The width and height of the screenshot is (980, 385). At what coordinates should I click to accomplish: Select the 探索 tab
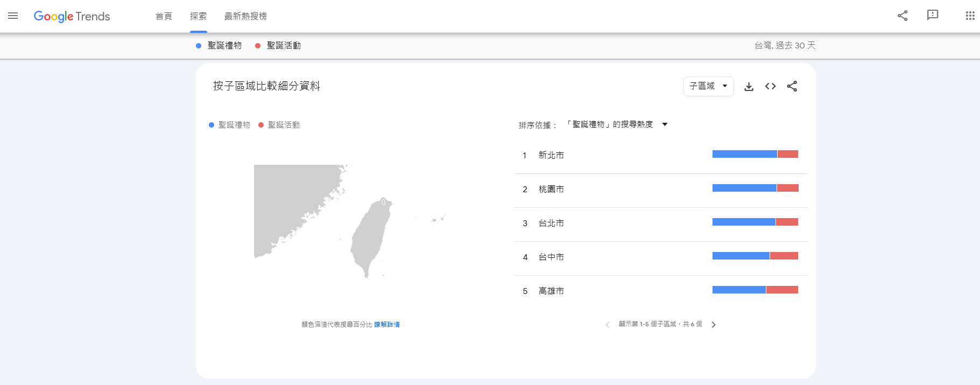coord(198,16)
